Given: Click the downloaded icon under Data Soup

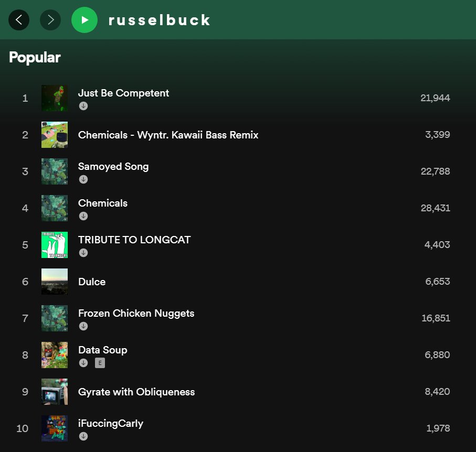Looking at the screenshot, I should point(83,363).
